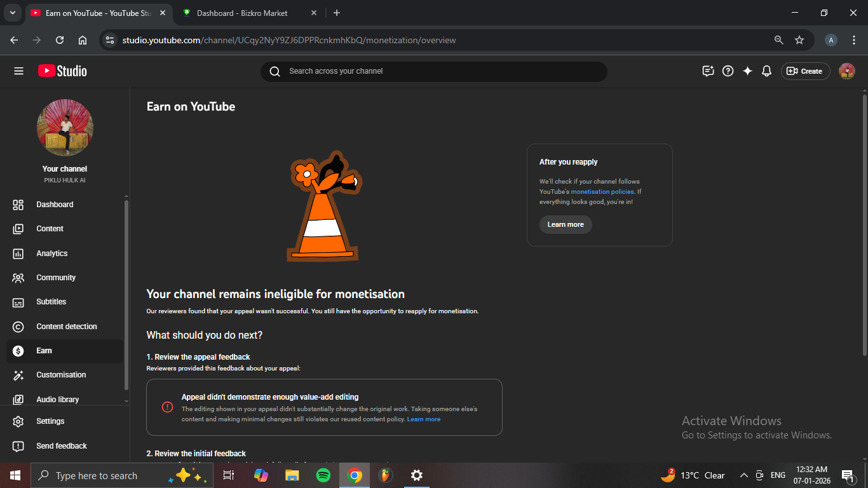The width and height of the screenshot is (868, 488).
Task: Click the channel profile picture thumbnail
Action: coord(65,127)
